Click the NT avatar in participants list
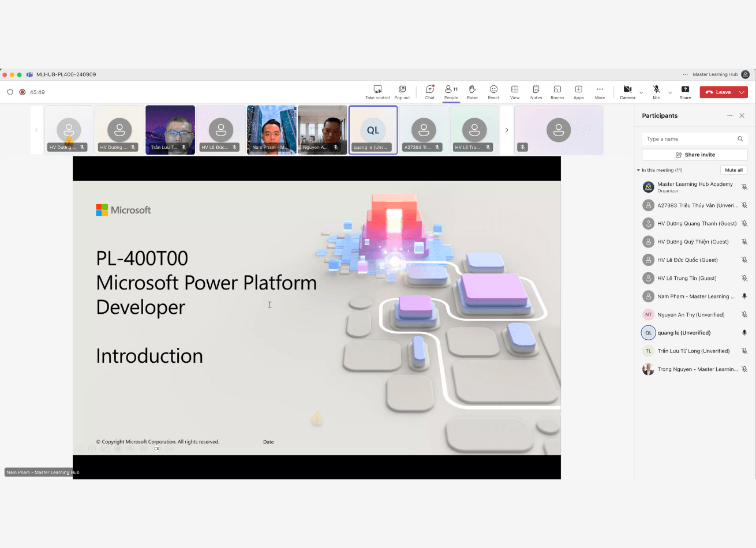This screenshot has height=548, width=756. coord(648,314)
